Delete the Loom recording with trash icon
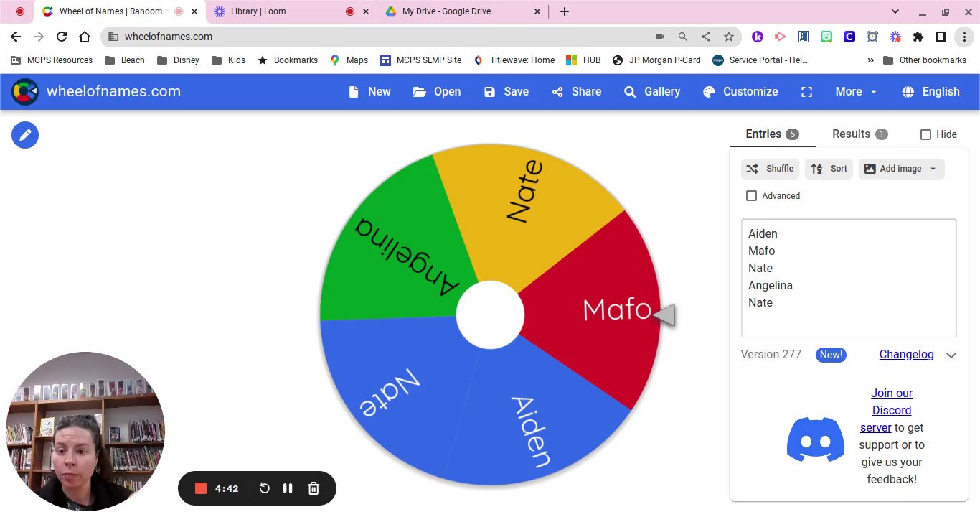This screenshot has height=517, width=980. 314,488
